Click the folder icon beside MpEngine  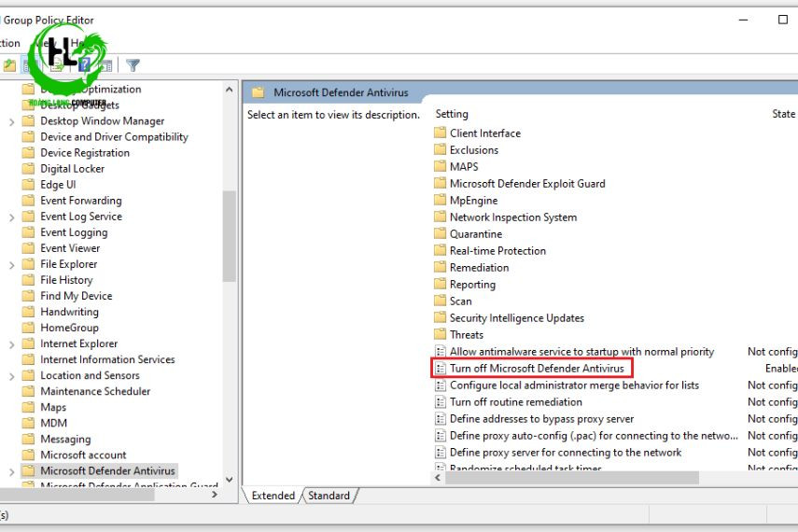point(441,200)
